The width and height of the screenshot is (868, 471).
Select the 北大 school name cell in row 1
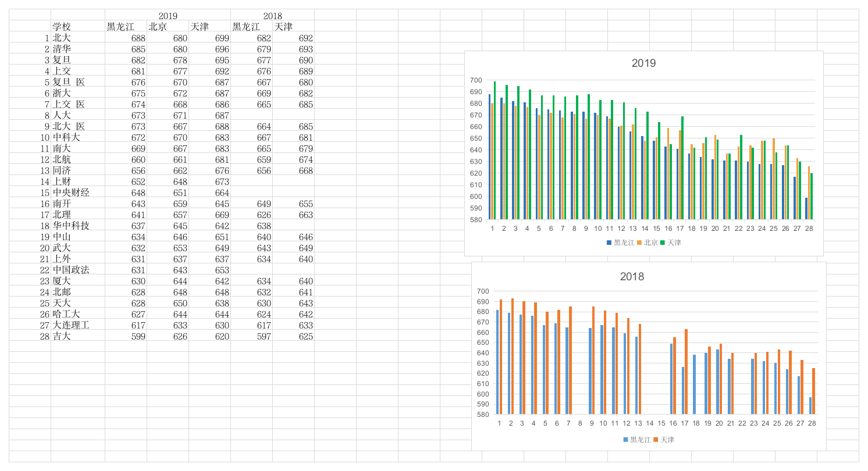click(78, 38)
